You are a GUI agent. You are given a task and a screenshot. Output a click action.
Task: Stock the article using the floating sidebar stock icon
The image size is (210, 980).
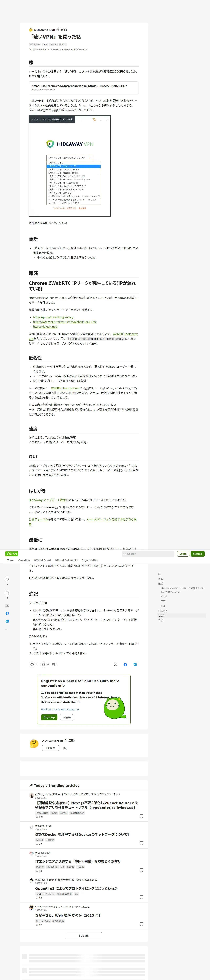click(7, 593)
